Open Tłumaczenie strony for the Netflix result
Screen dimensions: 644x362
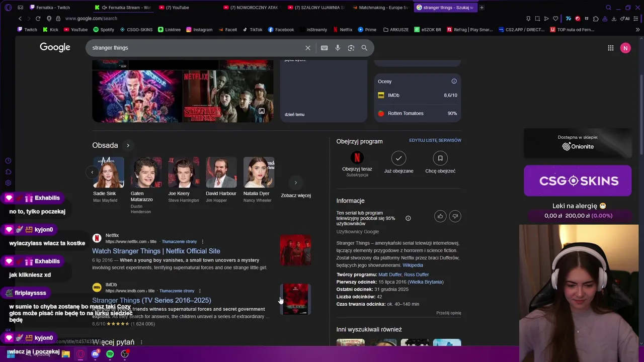(179, 242)
